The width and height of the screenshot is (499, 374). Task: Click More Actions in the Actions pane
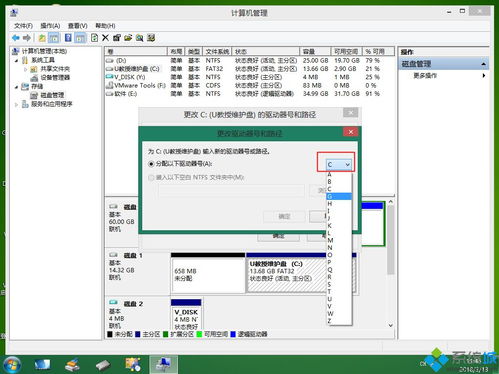425,76
